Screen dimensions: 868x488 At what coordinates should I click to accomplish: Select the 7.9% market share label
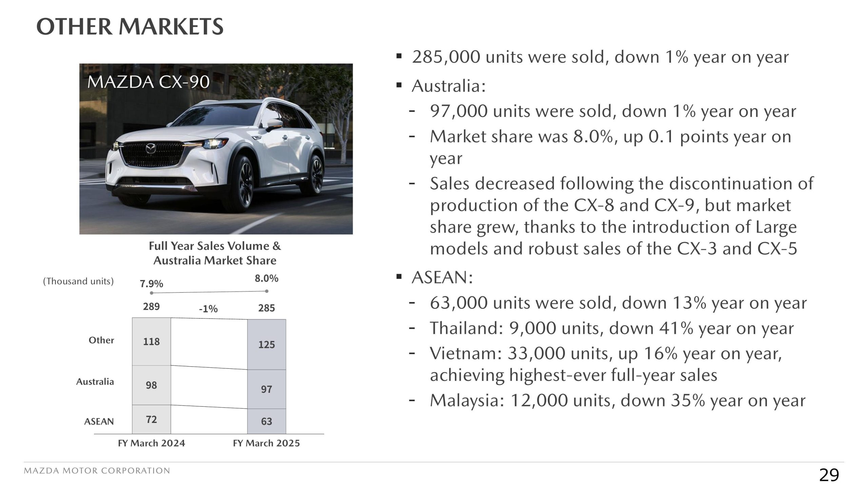pos(152,283)
